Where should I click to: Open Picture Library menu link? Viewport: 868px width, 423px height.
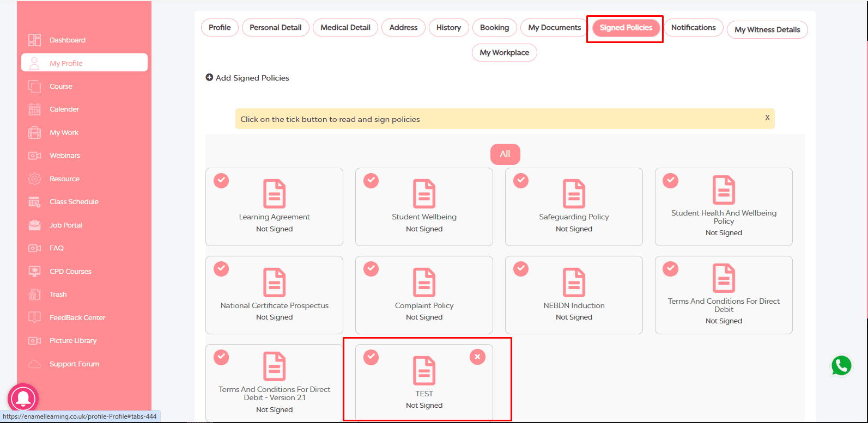click(73, 341)
